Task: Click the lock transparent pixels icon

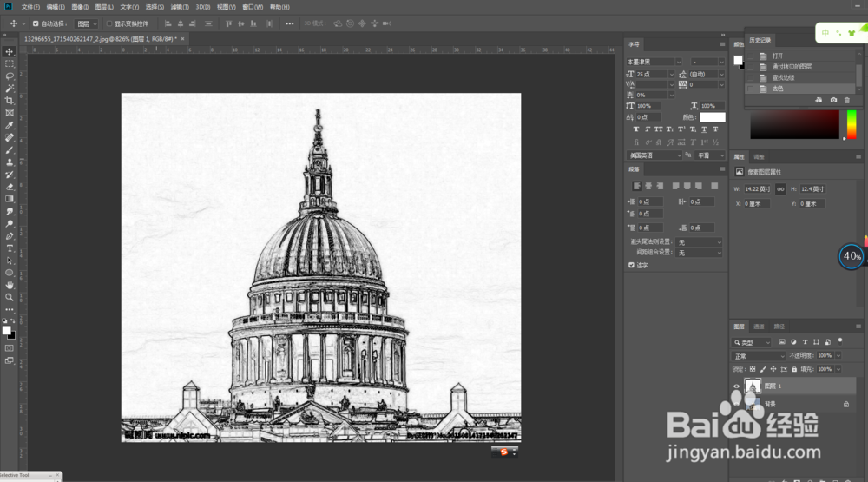Action: 753,369
